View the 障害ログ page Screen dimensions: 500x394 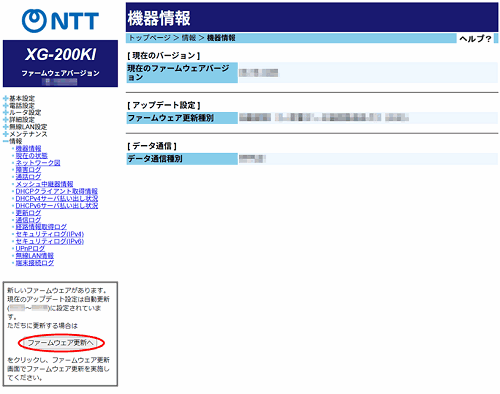pyautogui.click(x=28, y=170)
